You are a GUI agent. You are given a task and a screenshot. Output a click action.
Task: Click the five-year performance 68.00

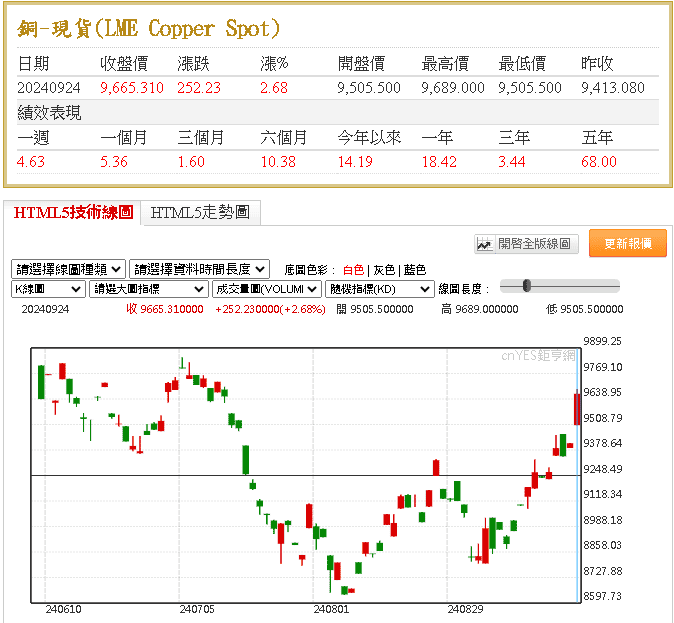point(599,162)
